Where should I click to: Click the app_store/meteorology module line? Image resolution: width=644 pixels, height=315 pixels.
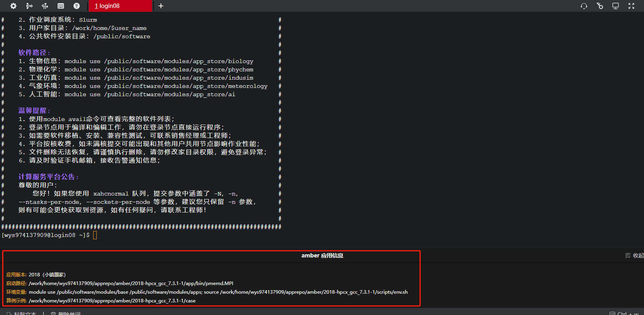(x=143, y=86)
